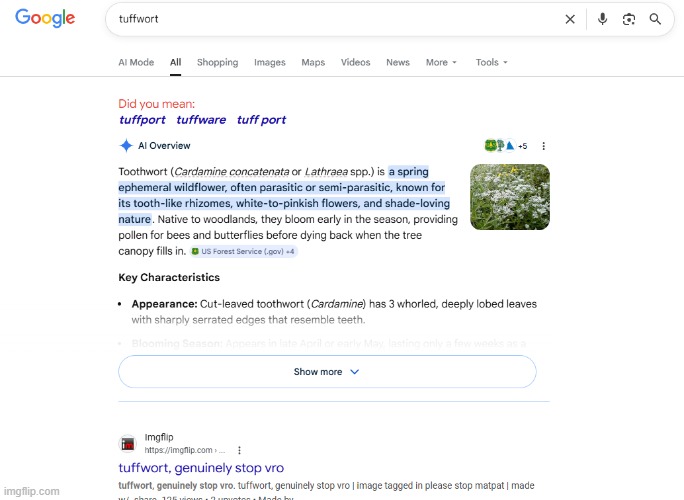Clear the search box with X icon

pos(570,19)
